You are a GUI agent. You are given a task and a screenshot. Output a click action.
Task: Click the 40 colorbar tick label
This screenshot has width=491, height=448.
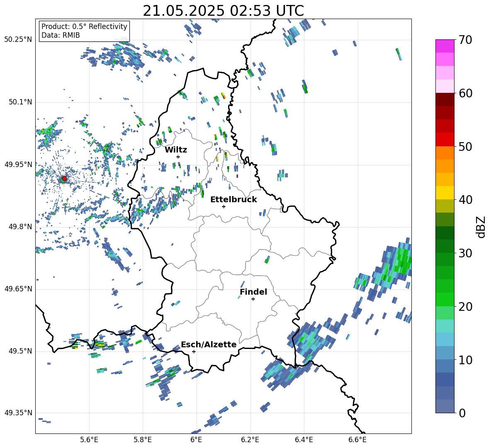[466, 200]
